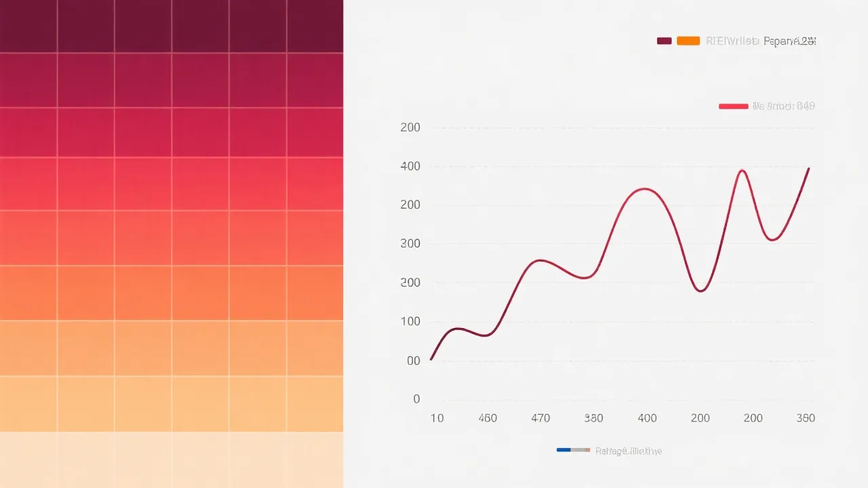
Task: Pick the bottom-left pale cream grid cell
Action: [28, 460]
